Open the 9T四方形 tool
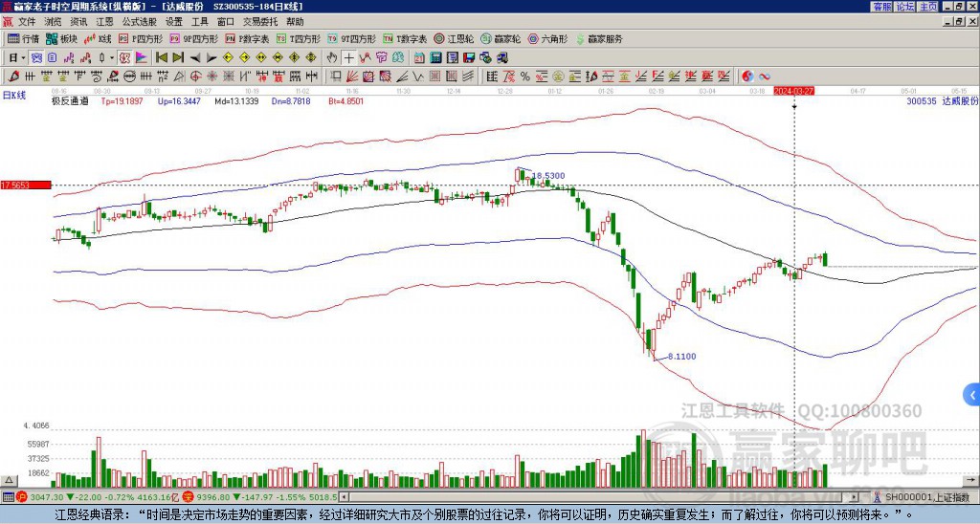Viewport: 980px width, 524px height. point(352,38)
